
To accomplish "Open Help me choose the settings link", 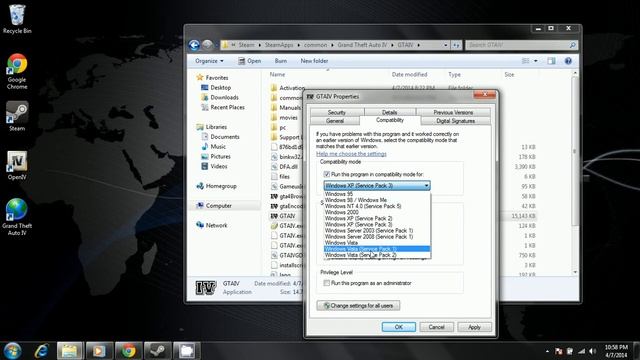I will click(x=351, y=154).
